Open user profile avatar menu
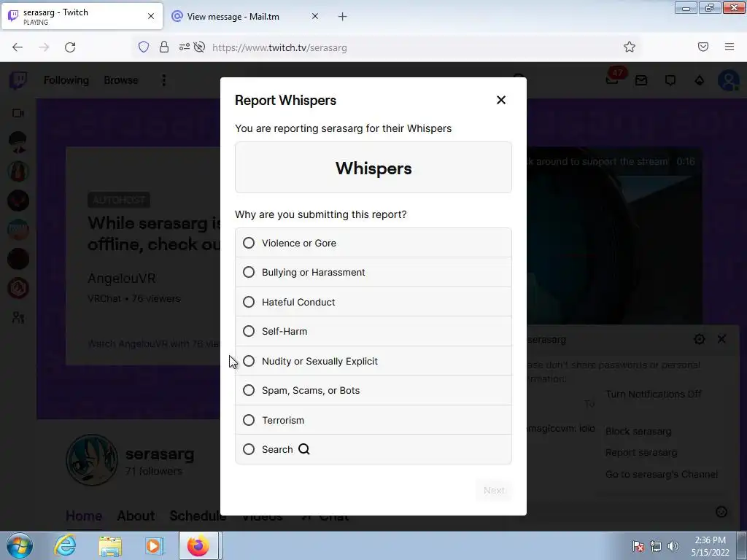747x560 pixels. (729, 80)
